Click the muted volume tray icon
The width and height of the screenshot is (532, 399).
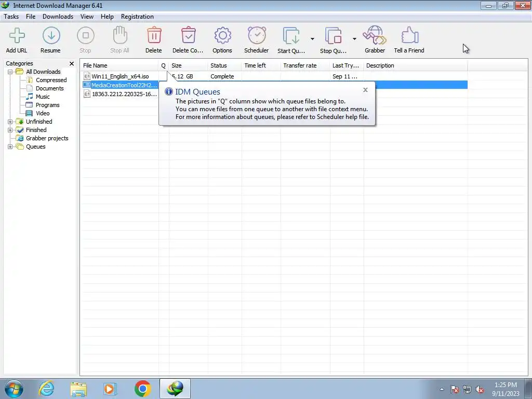pyautogui.click(x=480, y=389)
